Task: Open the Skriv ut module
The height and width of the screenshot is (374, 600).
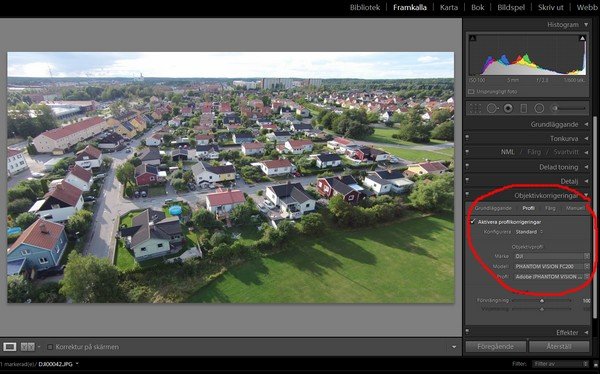Action: pyautogui.click(x=551, y=7)
